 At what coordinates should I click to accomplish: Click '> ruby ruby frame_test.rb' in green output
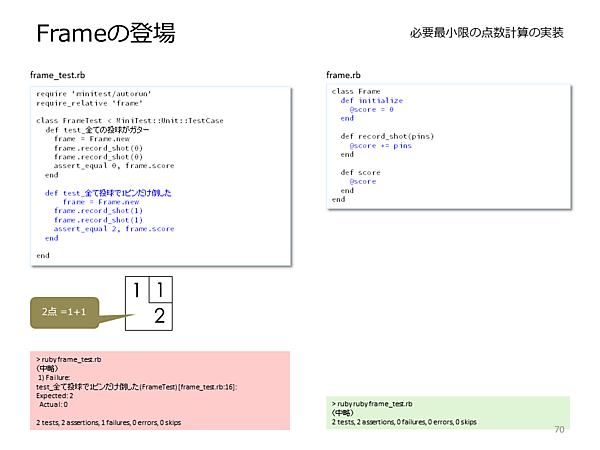[372, 404]
